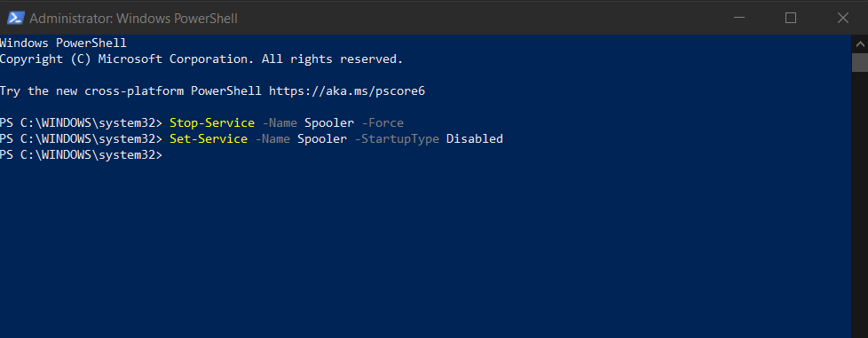
Task: Click the -StartupType parameter
Action: tap(397, 139)
